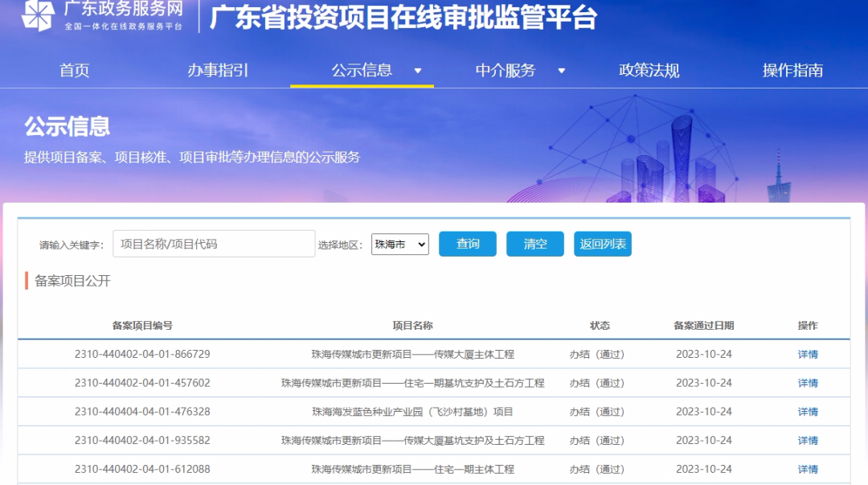Expand the 中介服务 dropdown arrow
This screenshot has width=868, height=485.
[563, 71]
